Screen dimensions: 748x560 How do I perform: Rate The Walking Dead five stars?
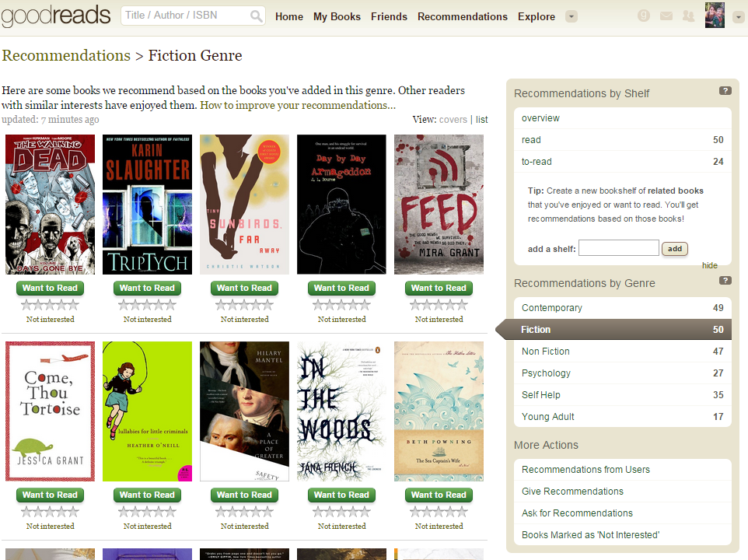(x=73, y=305)
